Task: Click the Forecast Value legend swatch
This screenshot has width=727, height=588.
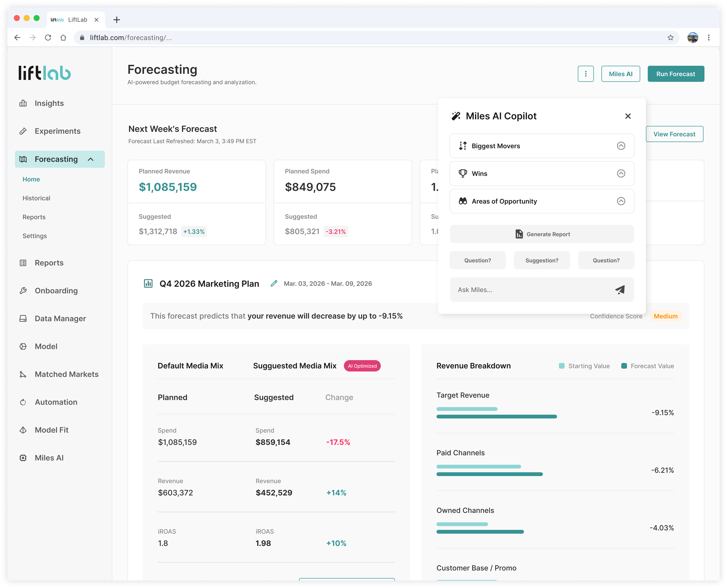Action: pyautogui.click(x=624, y=366)
